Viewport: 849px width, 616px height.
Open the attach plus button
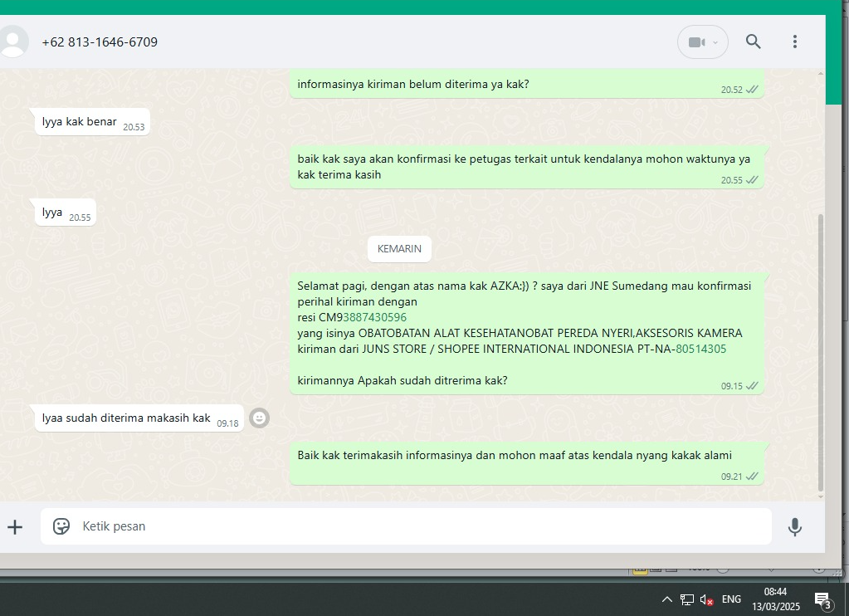[15, 526]
